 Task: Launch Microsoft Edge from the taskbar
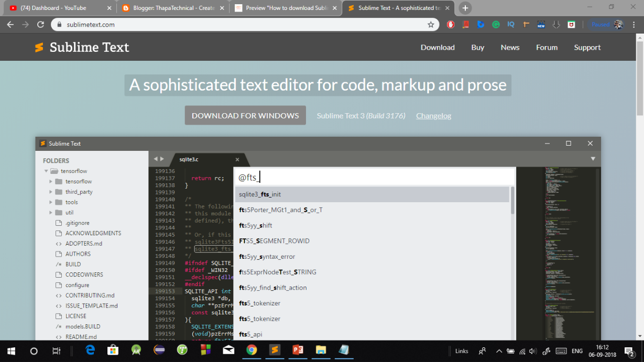tap(90, 350)
